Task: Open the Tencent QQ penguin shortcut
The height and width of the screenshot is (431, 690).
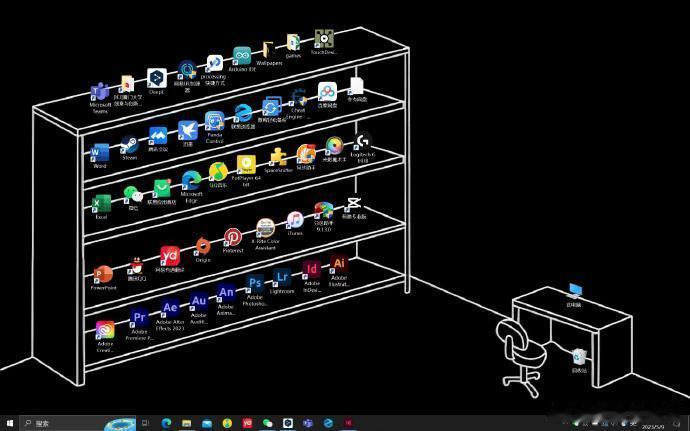Action: click(x=137, y=266)
